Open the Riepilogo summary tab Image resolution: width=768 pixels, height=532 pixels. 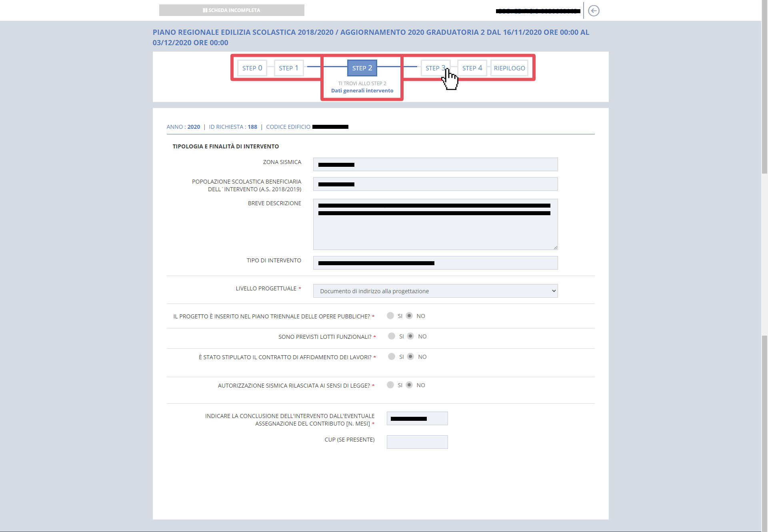[x=509, y=68]
